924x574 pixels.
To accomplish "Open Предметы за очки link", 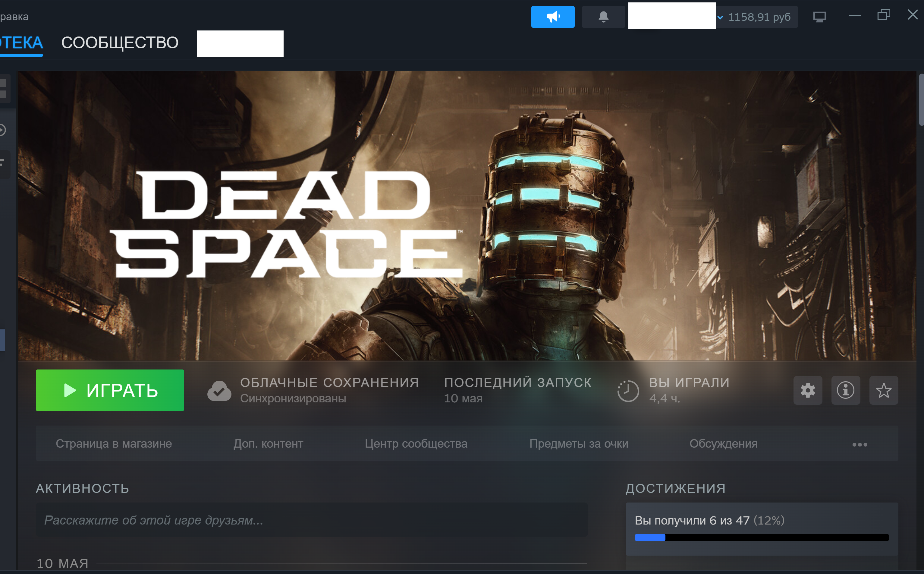I will pyautogui.click(x=579, y=443).
